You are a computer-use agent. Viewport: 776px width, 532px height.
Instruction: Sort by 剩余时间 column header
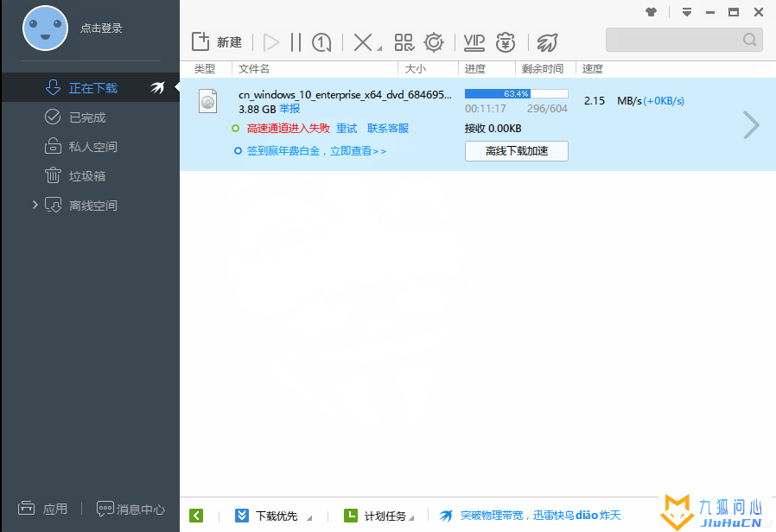[543, 69]
